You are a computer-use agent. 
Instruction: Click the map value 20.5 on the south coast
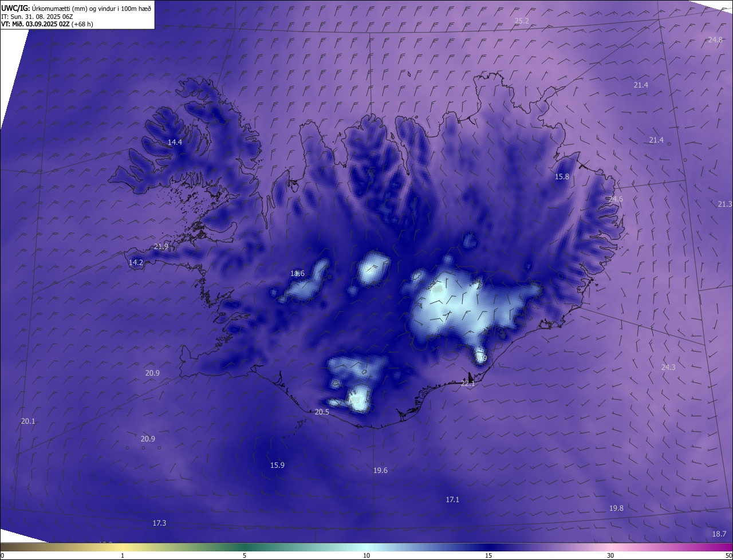pyautogui.click(x=322, y=412)
